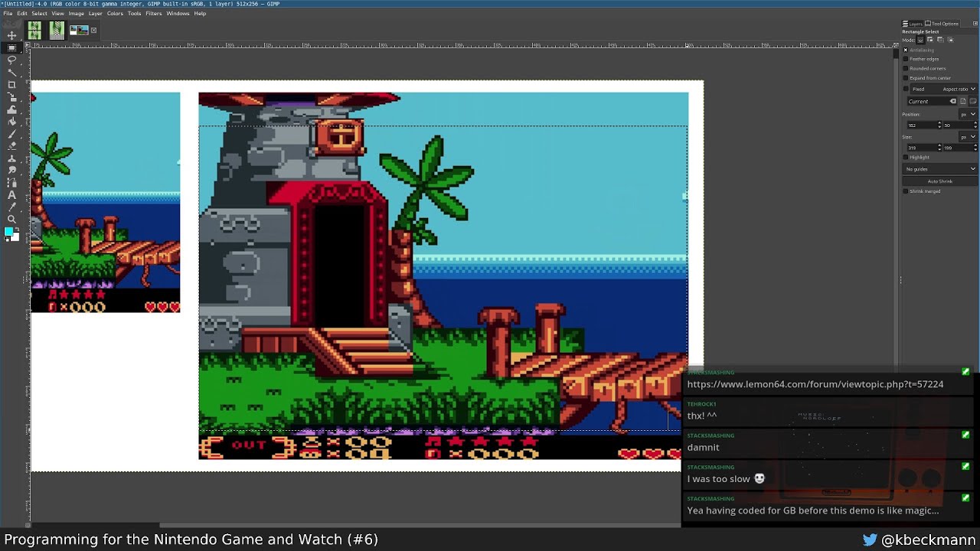Screen dimensions: 980x551
Task: Enable Rounded corners
Action: [x=906, y=68]
